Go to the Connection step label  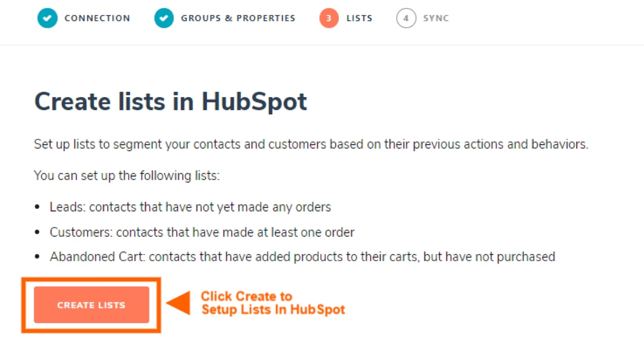(97, 18)
